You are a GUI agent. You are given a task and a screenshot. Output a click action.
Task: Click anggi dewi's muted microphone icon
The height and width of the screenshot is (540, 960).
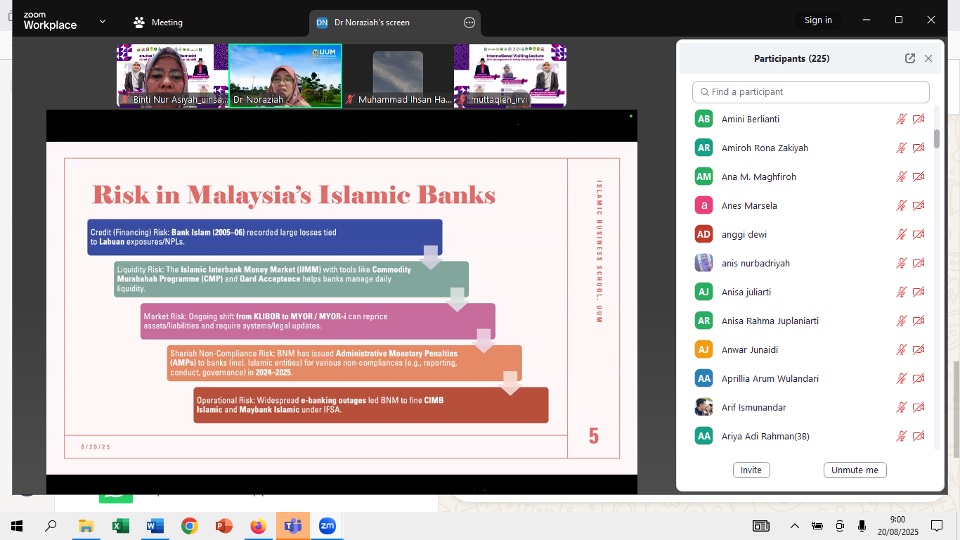coord(901,234)
